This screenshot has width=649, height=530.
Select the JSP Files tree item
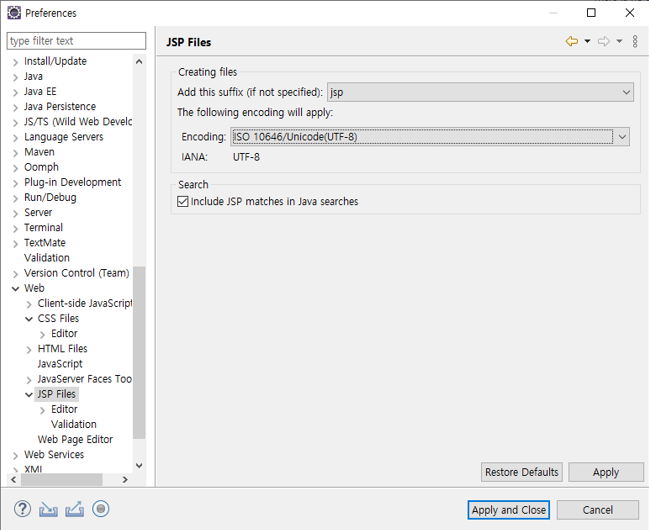click(x=57, y=394)
